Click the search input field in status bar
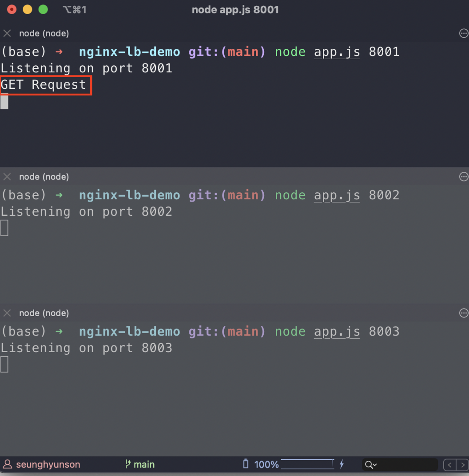Screen dimensions: 469x476 pos(400,464)
